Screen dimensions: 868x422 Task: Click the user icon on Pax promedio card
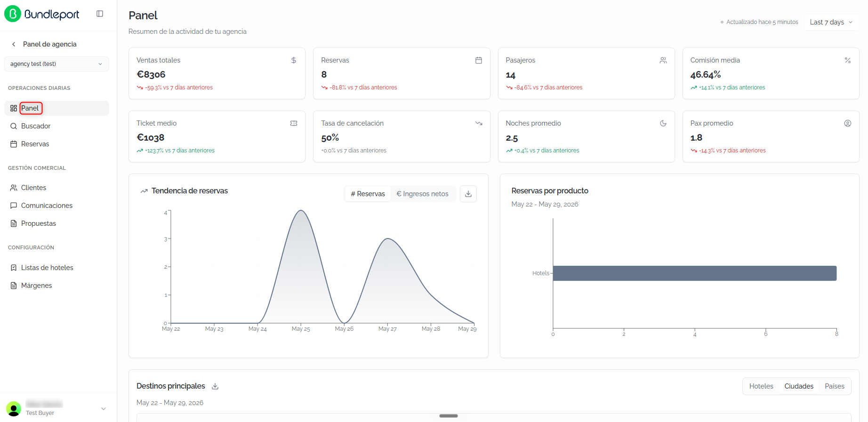tap(848, 123)
